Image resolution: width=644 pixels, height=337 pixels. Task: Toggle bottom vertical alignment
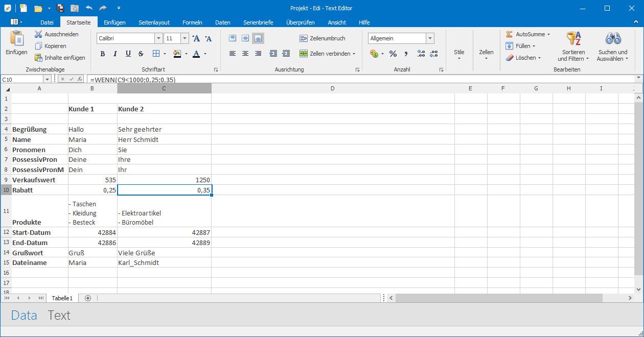(x=258, y=38)
